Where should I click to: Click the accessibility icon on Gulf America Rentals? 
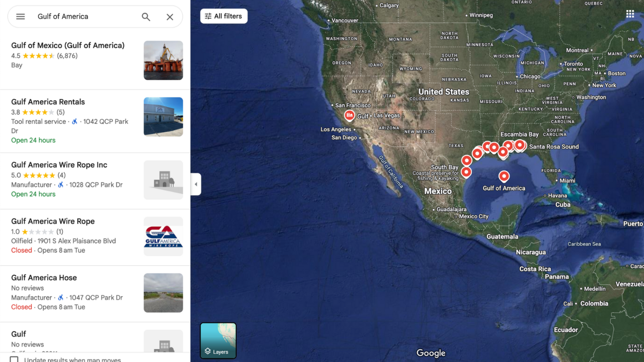click(74, 122)
